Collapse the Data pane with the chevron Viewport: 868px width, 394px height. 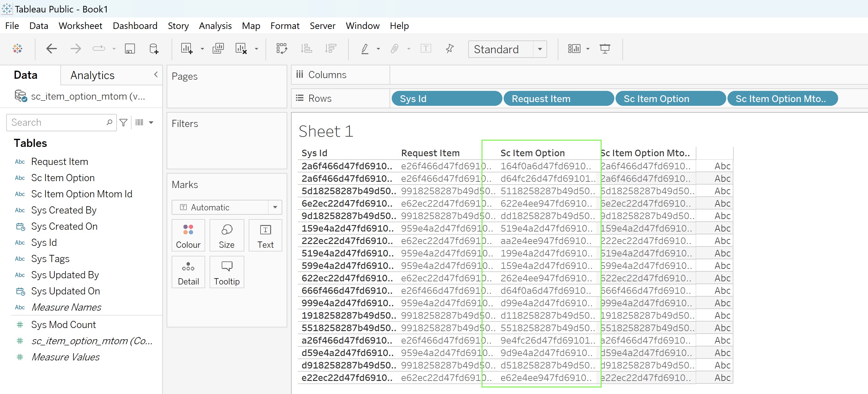(x=156, y=75)
